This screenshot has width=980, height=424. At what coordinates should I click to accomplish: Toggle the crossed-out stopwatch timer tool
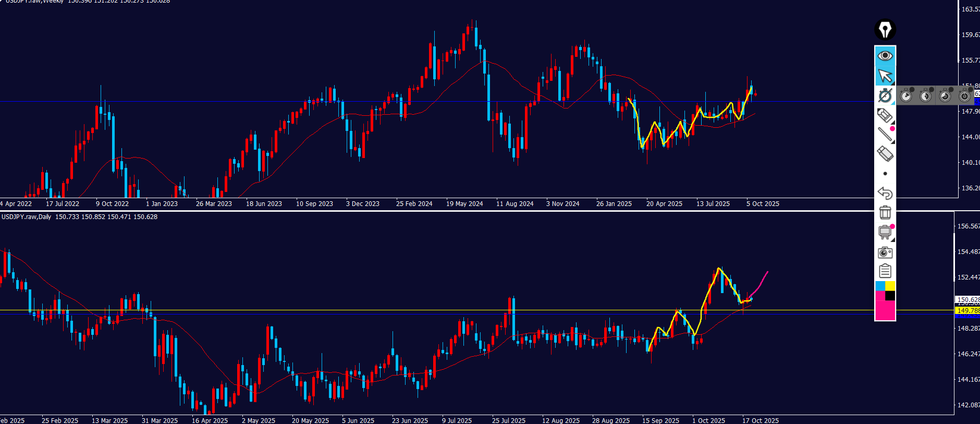(x=885, y=95)
